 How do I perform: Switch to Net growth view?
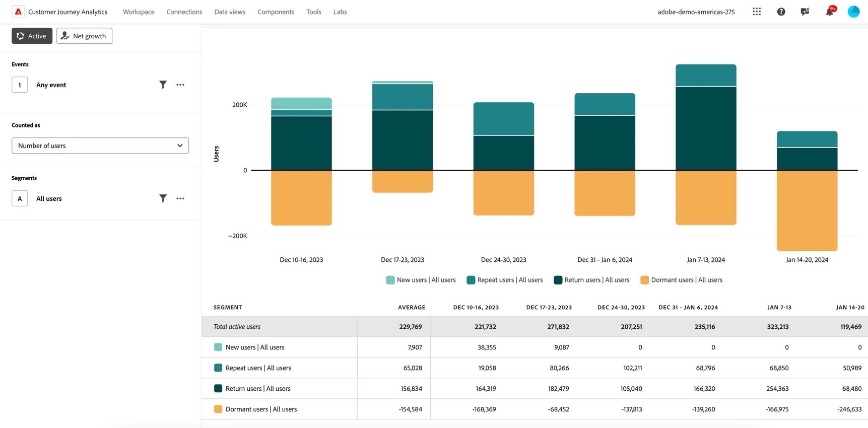[84, 36]
